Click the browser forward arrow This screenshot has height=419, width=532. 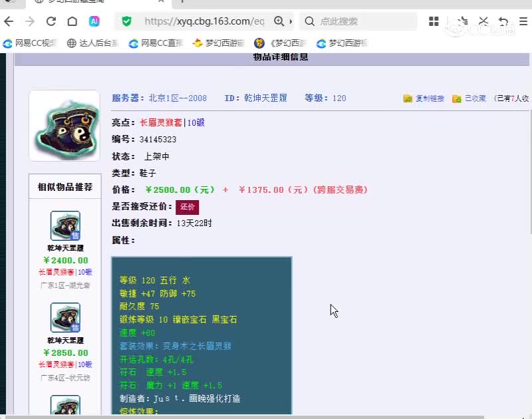(30, 22)
